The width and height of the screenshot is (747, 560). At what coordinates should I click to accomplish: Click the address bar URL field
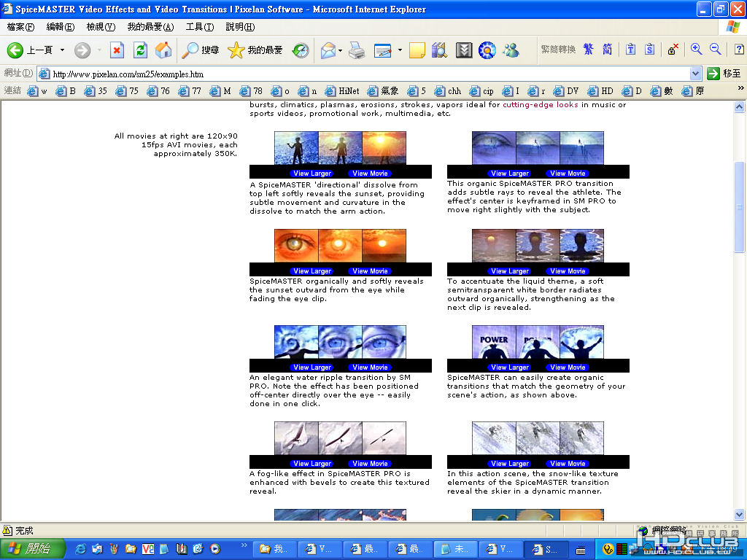coord(370,74)
